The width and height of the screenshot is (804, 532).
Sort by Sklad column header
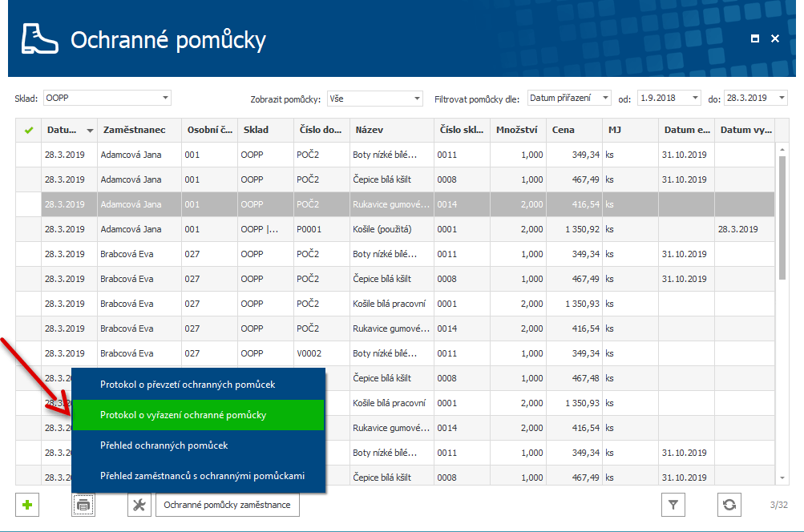click(x=265, y=130)
